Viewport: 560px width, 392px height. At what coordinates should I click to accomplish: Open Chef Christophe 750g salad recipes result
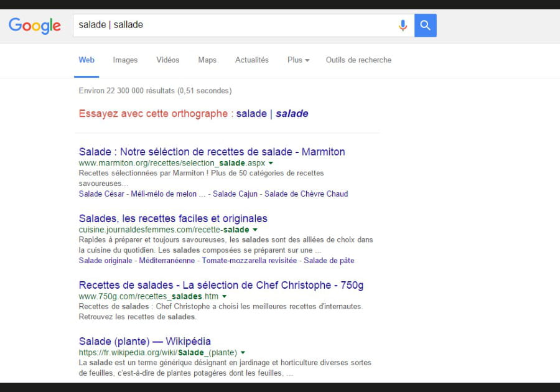(221, 285)
